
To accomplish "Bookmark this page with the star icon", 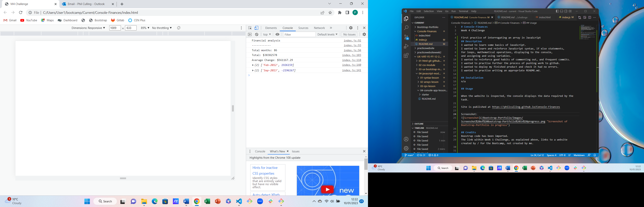I will pos(330,13).
